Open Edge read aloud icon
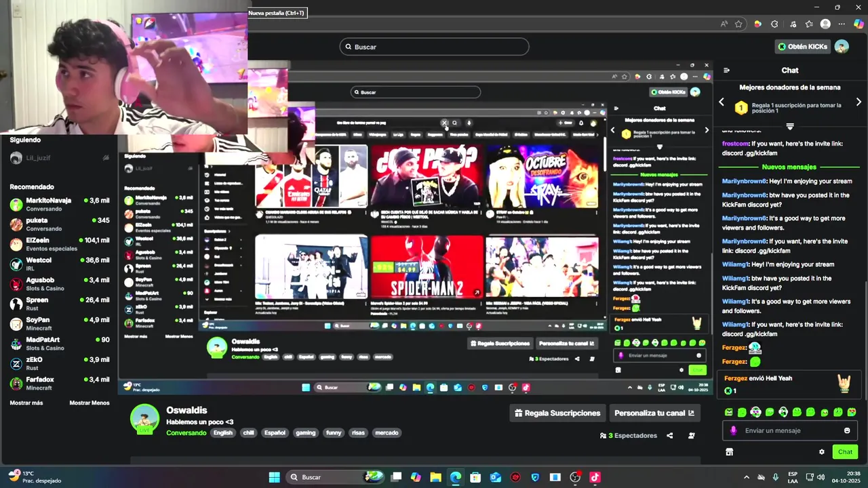 point(724,24)
